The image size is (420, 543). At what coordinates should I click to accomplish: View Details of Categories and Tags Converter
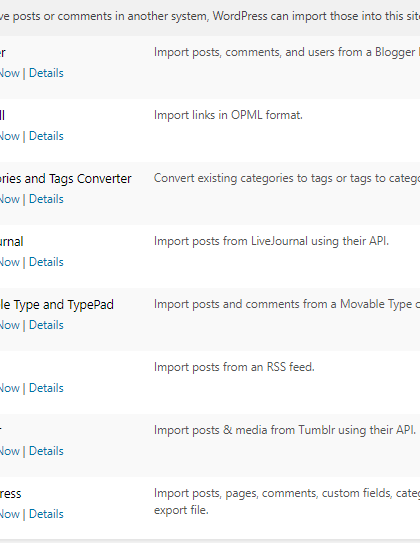pyautogui.click(x=46, y=199)
